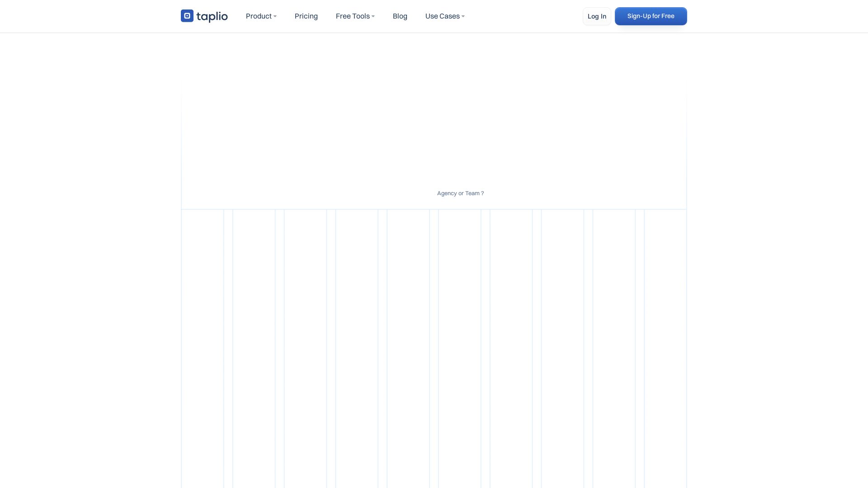Open the Use Cases menu
The width and height of the screenshot is (868, 488).
point(442,16)
